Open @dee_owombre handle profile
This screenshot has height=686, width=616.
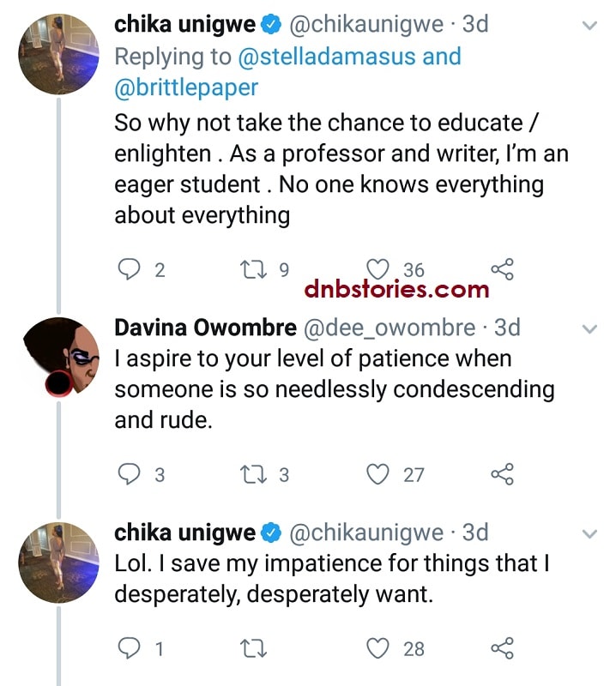[390, 328]
